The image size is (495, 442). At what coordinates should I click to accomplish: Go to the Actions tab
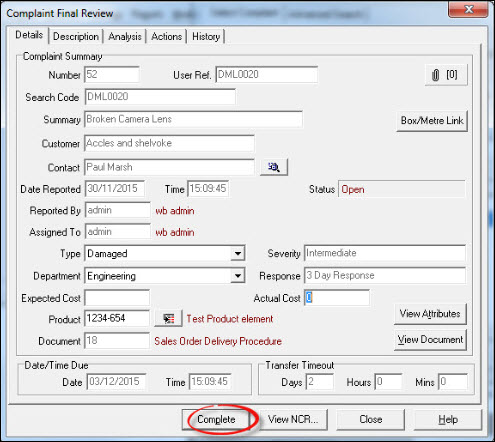click(166, 36)
